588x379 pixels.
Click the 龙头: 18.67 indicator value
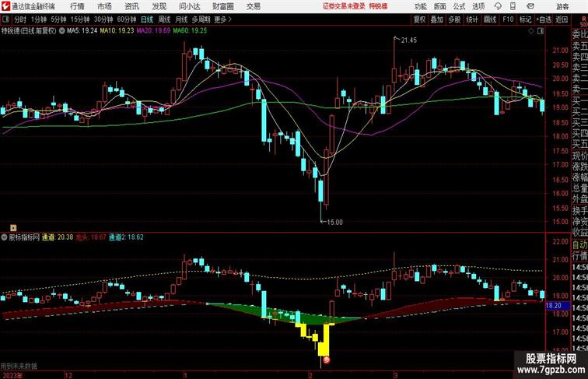pyautogui.click(x=91, y=237)
